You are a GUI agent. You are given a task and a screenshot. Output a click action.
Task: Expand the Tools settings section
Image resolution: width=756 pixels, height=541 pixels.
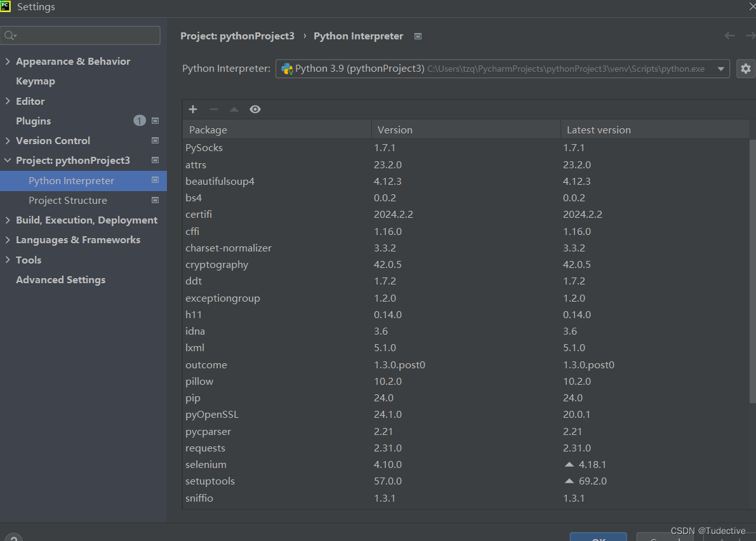click(x=7, y=260)
